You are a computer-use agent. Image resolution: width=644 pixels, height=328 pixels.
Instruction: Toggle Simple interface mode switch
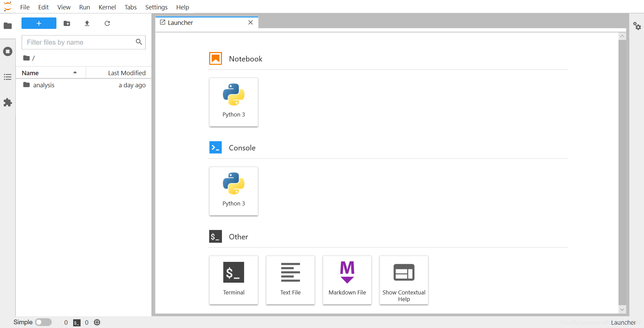coord(43,322)
